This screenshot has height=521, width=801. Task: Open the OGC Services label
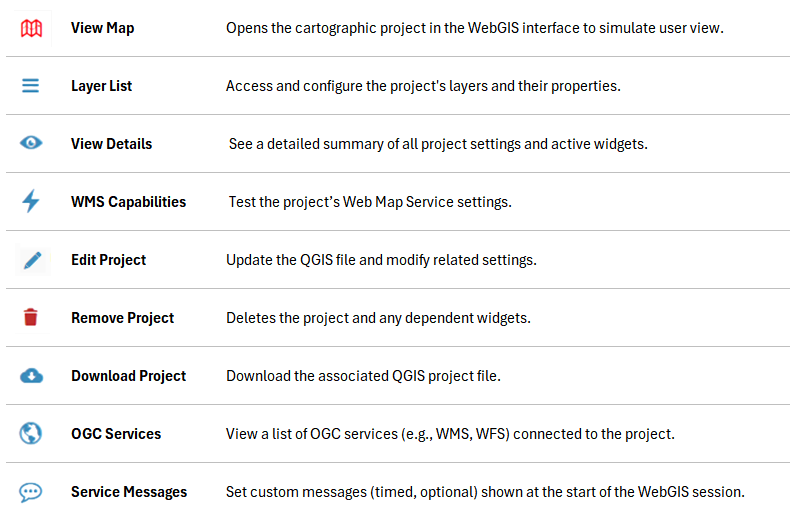tap(116, 434)
